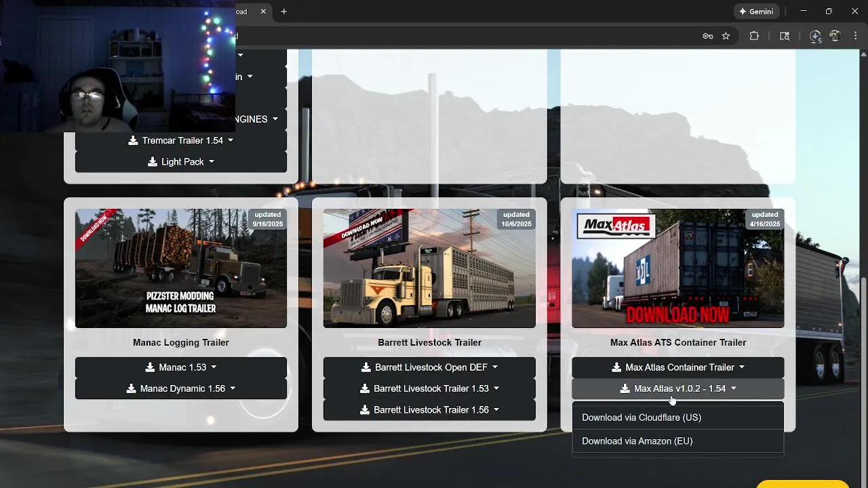Click the updated 4/16/2025 badge

click(765, 219)
